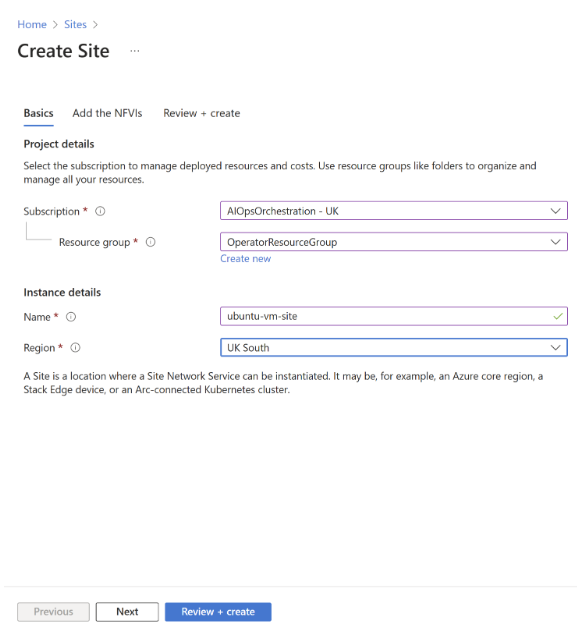Click the Subscription info icon

(100, 211)
